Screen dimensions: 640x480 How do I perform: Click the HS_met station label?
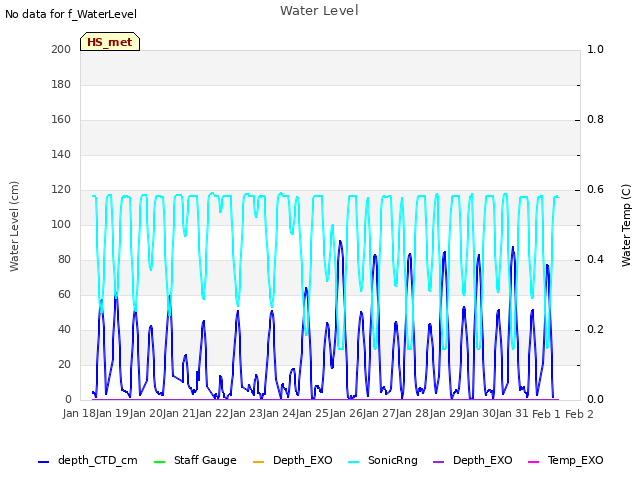coord(110,42)
